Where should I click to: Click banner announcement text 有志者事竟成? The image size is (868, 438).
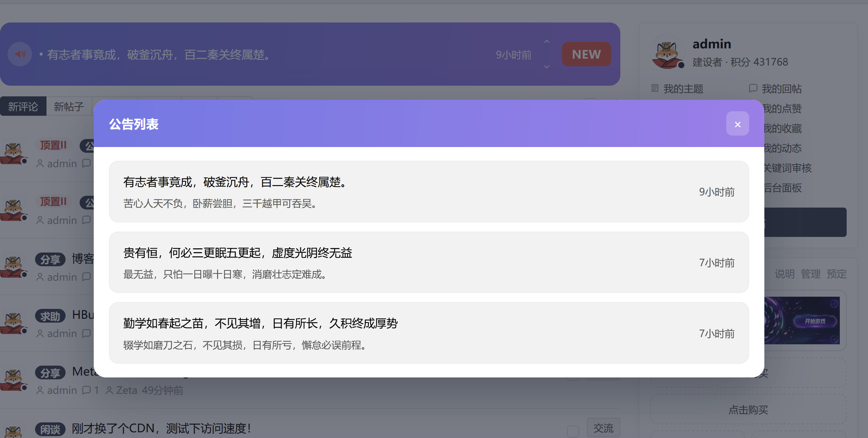[x=159, y=55]
